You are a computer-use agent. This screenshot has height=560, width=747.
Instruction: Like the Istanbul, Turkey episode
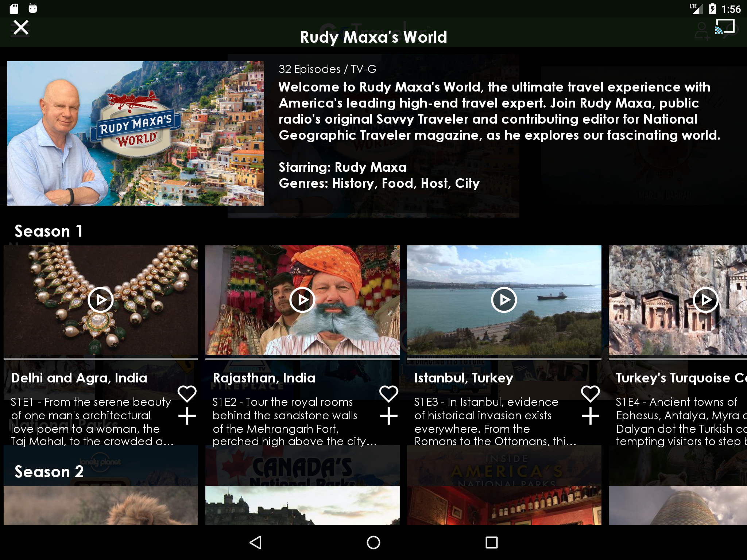[590, 394]
